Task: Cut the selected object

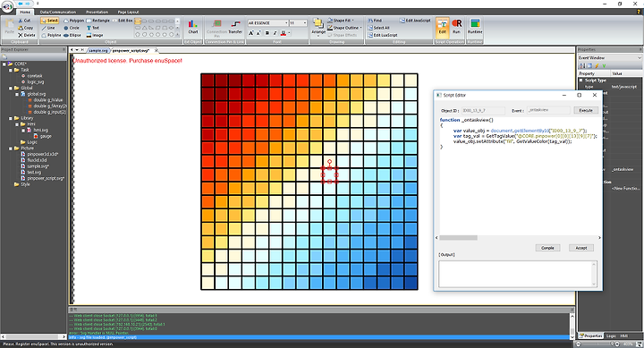Action: pos(24,21)
